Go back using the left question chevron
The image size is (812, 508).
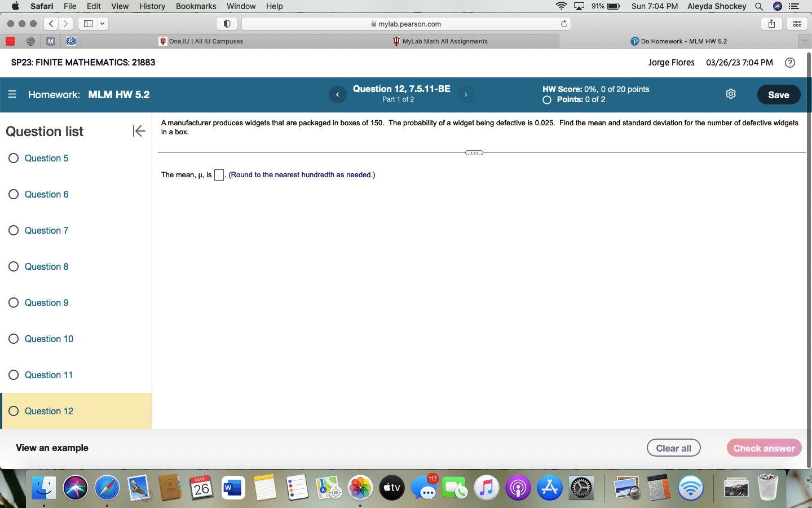click(x=337, y=95)
